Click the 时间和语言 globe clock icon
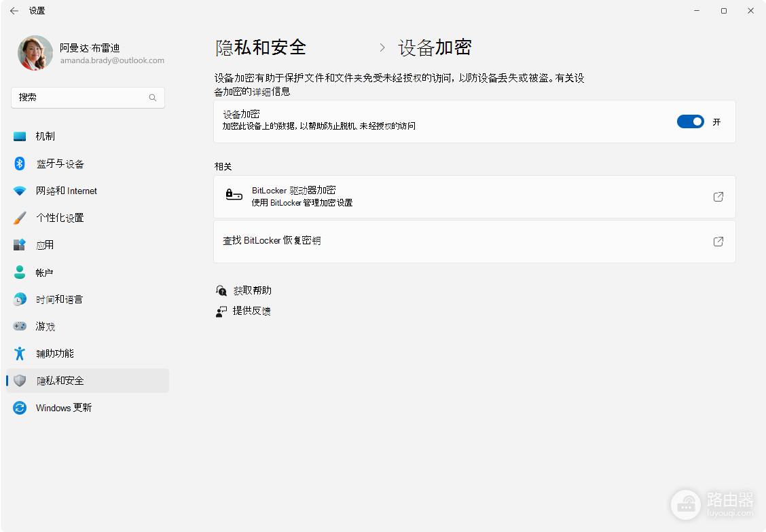This screenshot has width=766, height=532. click(x=20, y=299)
